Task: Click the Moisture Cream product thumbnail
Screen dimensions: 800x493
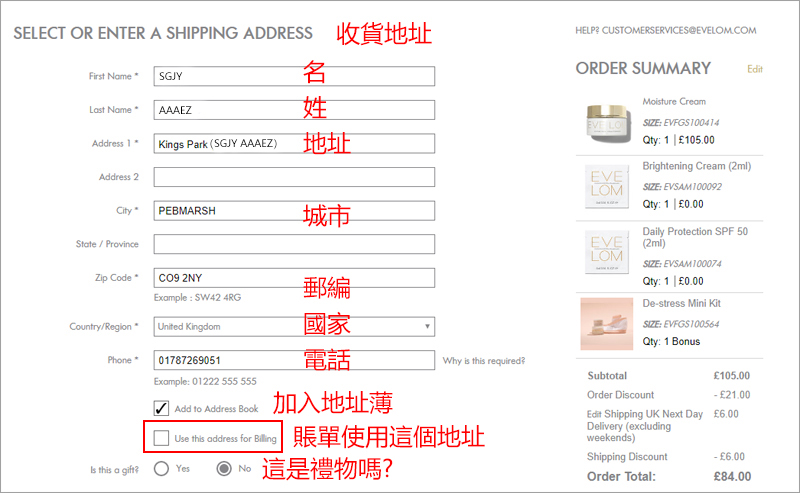Action: (x=607, y=123)
